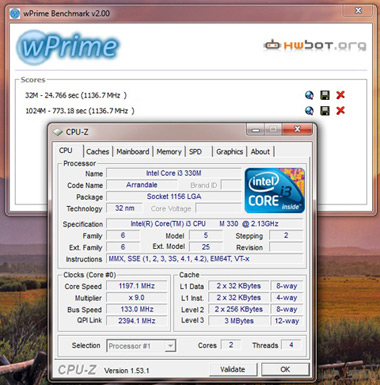
Task: Click the multiplier value 'x 9.0'
Action: 137,298
